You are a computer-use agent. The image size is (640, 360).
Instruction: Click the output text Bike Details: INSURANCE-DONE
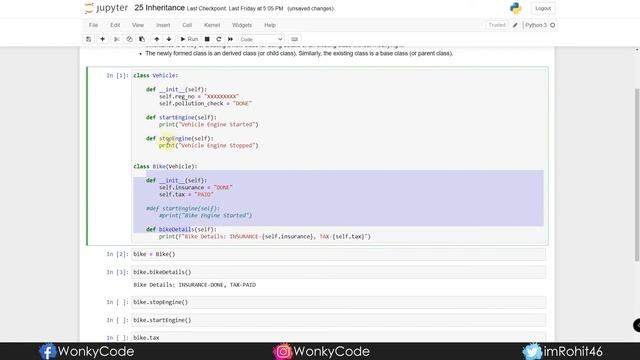click(195, 285)
